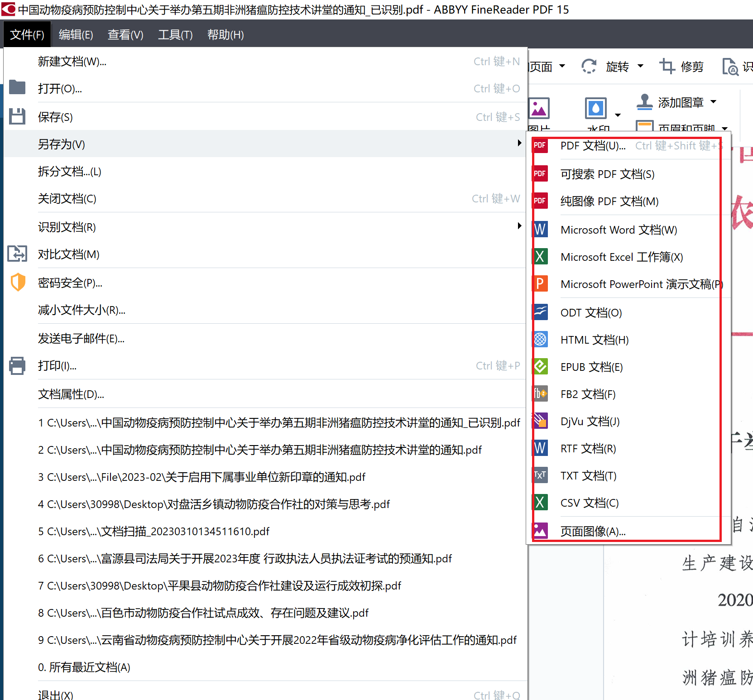Click the 旋转 toolbar button label
The height and width of the screenshot is (700, 753).
pos(617,67)
